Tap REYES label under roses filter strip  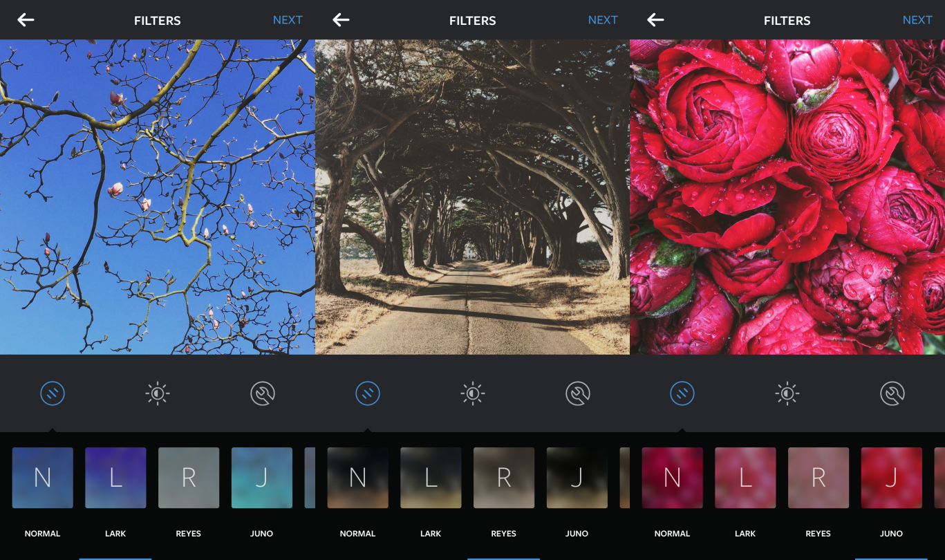click(x=818, y=534)
